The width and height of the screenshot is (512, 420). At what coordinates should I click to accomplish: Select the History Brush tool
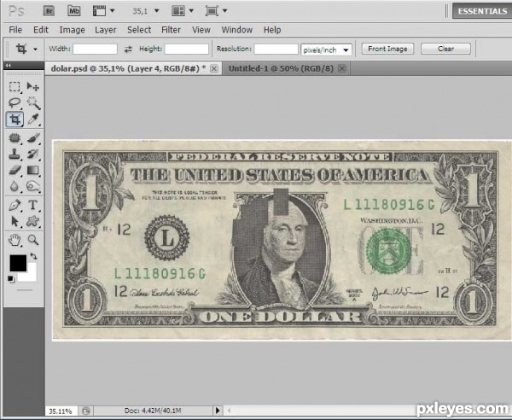[x=33, y=154]
